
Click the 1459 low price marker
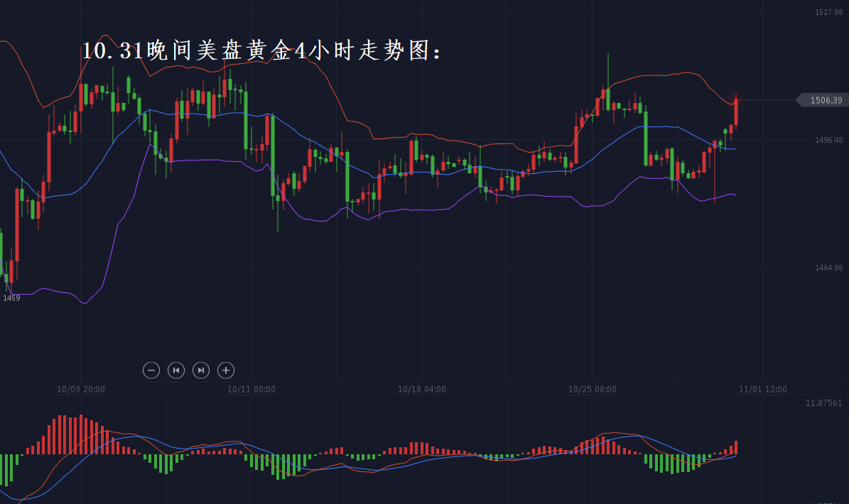click(x=11, y=298)
